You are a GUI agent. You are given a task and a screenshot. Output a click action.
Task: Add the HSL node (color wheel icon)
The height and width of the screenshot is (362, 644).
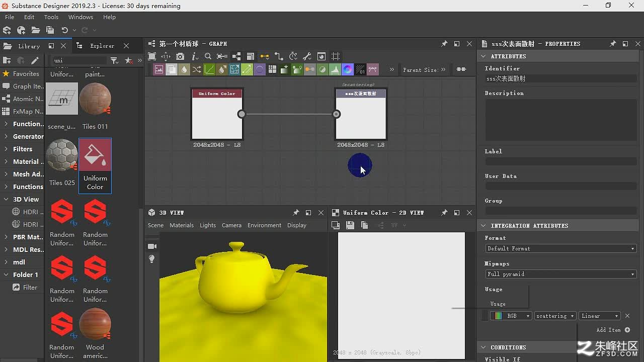(x=348, y=69)
